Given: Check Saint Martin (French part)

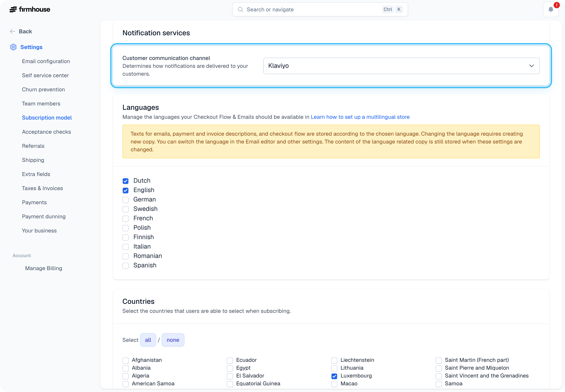Looking at the screenshot, I should point(439,360).
